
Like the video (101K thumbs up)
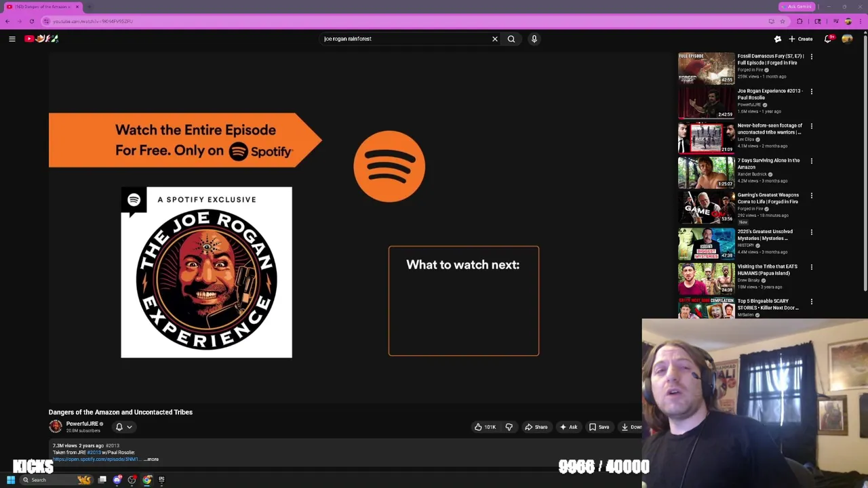tap(485, 427)
